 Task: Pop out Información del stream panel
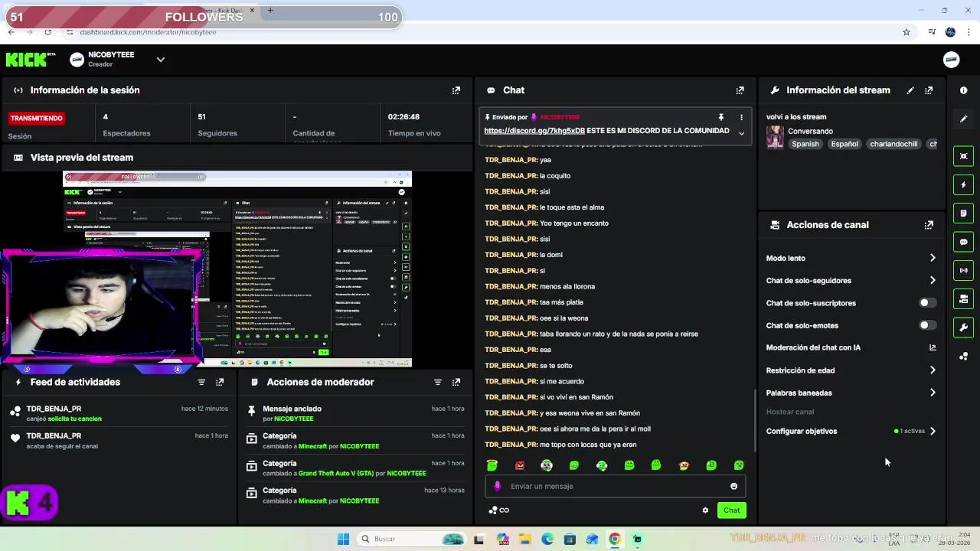point(929,90)
